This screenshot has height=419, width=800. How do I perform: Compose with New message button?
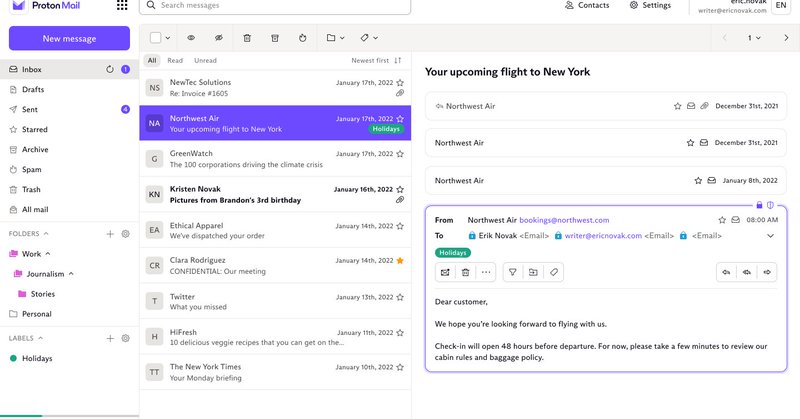click(x=69, y=38)
